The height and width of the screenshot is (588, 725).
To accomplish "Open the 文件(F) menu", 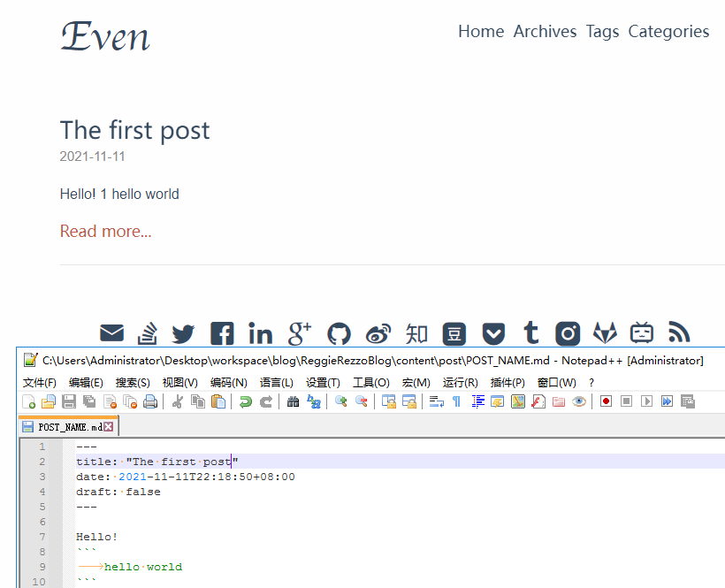I will click(39, 383).
